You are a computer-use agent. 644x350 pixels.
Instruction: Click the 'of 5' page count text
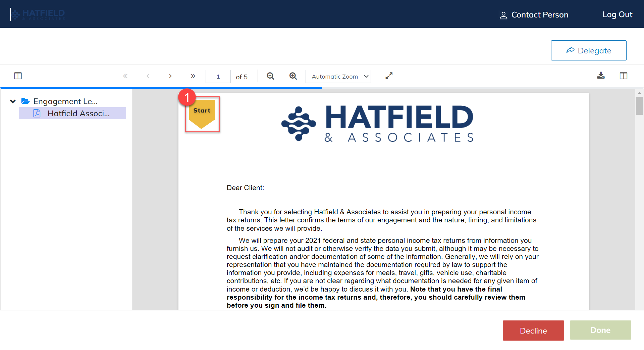tap(241, 77)
